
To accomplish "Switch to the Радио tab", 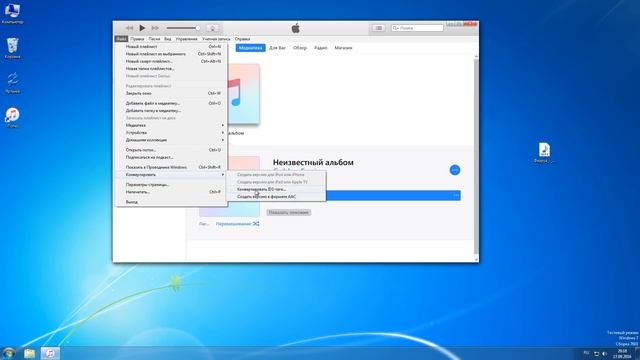I will point(320,48).
